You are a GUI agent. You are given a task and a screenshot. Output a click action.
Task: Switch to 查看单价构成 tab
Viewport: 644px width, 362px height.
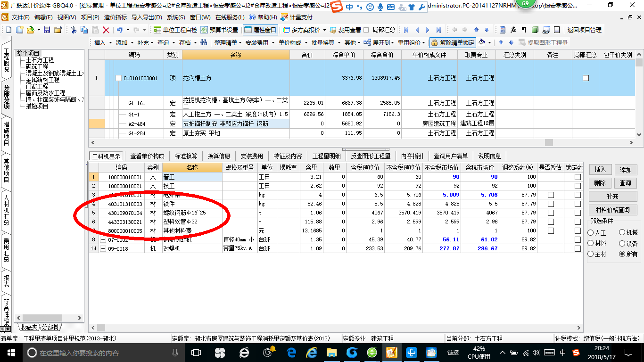coord(148,156)
